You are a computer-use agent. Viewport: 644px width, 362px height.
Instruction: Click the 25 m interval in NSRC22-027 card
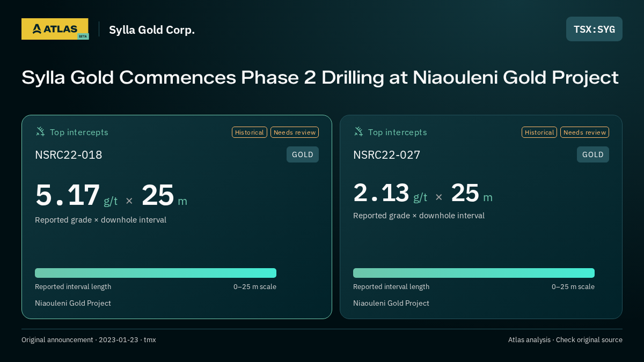point(472,193)
